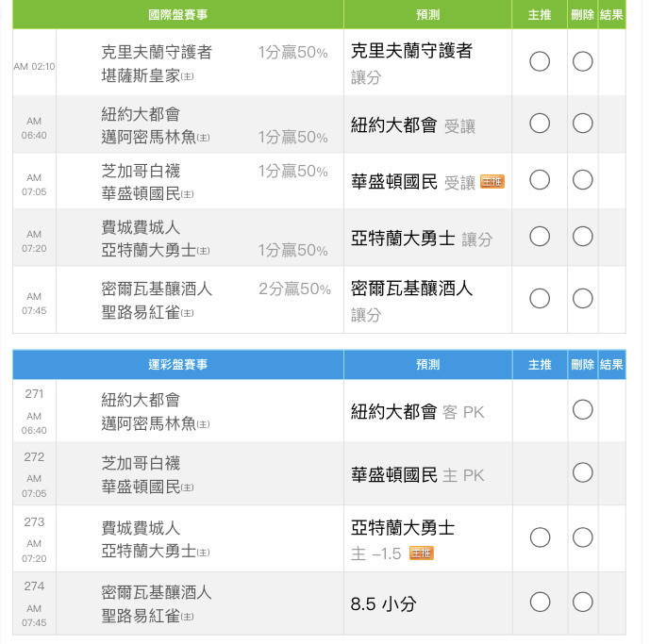Click 堪薩斯皇家 home team name

[x=141, y=75]
